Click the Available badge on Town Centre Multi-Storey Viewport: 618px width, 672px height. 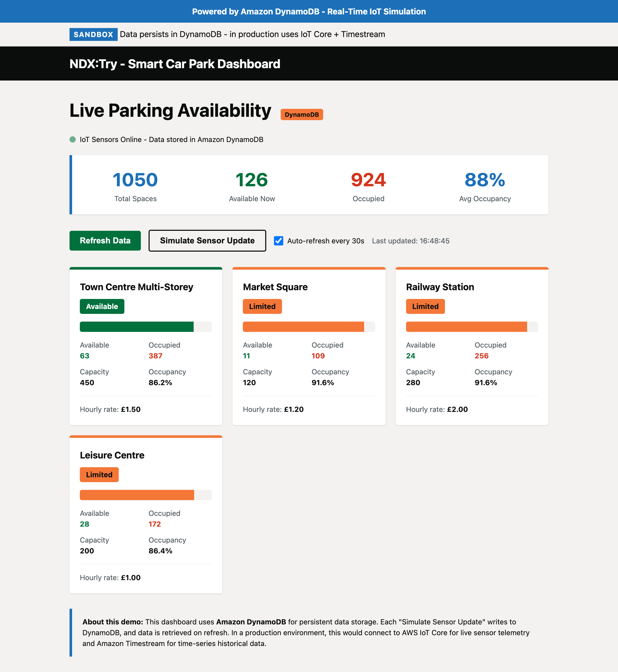[102, 306]
